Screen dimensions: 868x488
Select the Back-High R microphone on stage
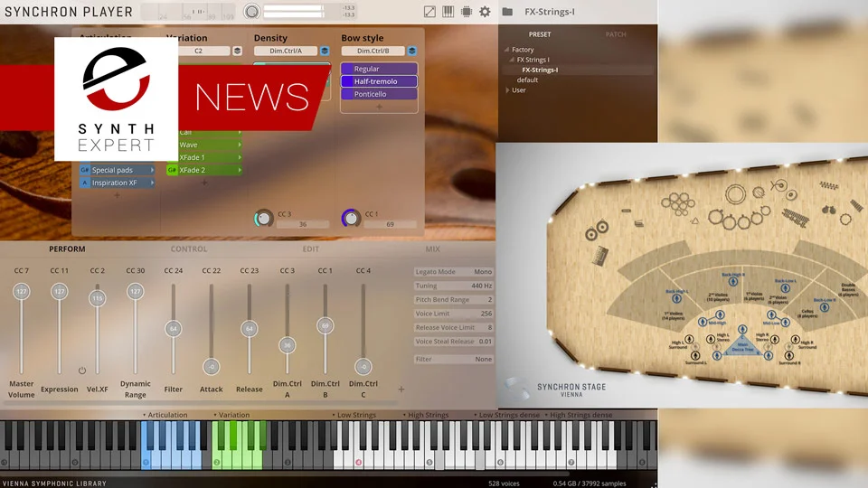pos(733,281)
